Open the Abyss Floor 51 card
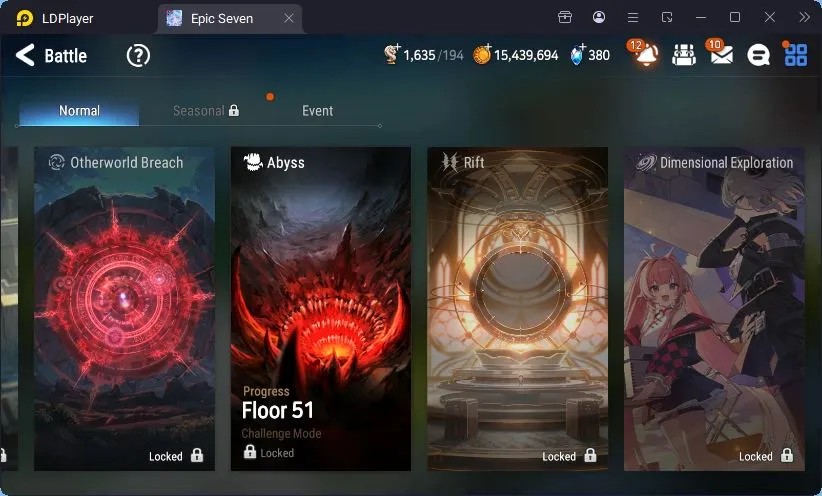This screenshot has height=496, width=822. tap(321, 309)
